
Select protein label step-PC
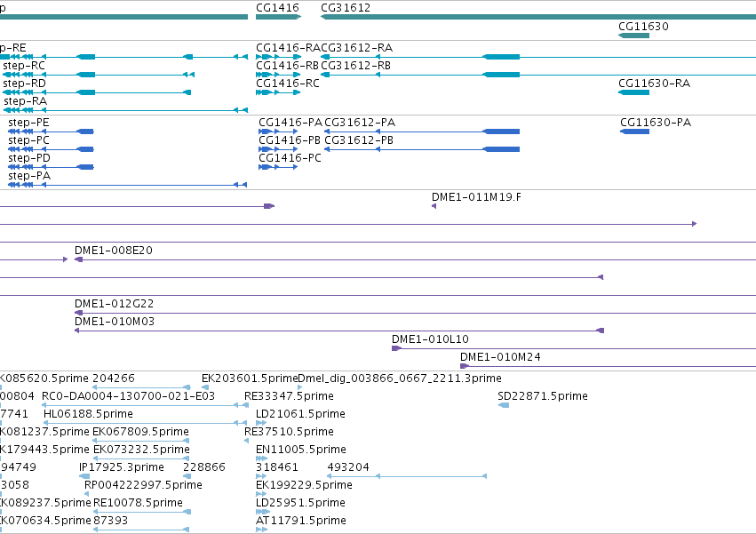point(28,140)
